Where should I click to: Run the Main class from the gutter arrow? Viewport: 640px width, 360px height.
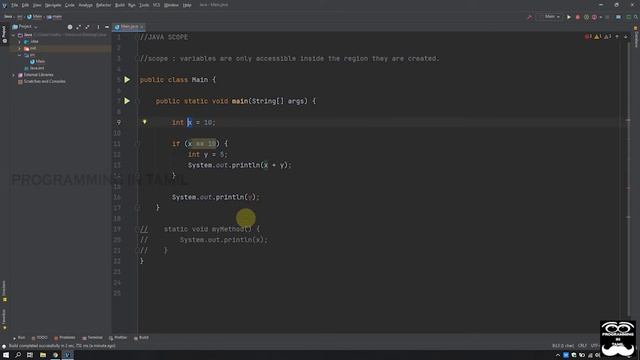127,80
